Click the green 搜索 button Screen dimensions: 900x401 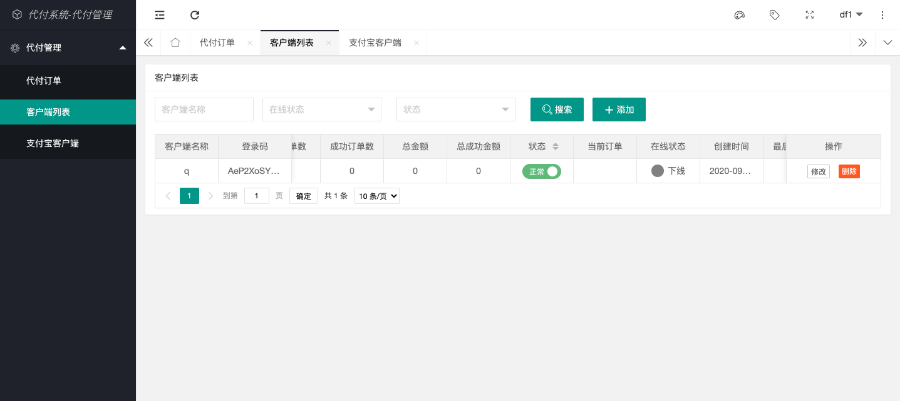557,109
